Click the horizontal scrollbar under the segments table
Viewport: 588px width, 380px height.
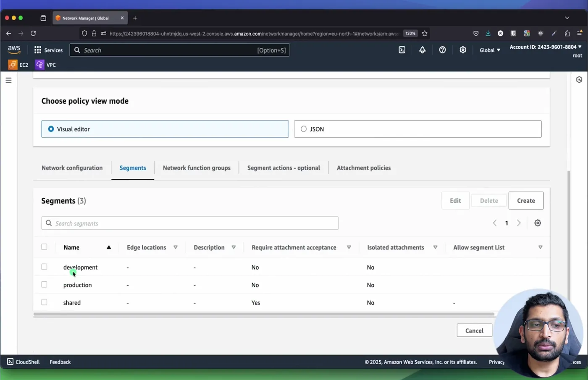coord(264,314)
